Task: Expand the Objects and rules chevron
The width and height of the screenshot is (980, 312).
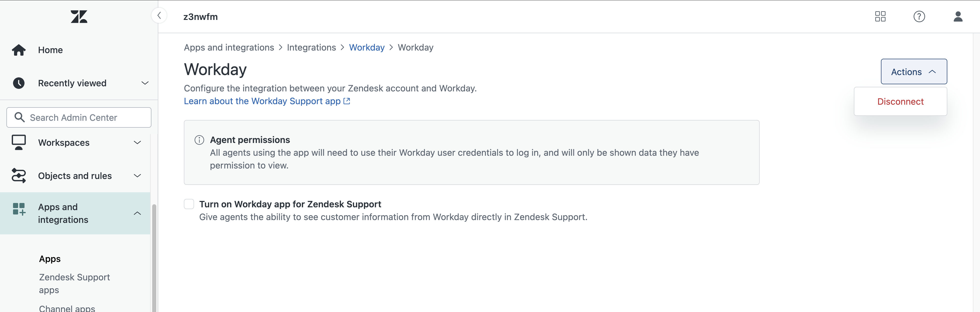Action: click(137, 175)
